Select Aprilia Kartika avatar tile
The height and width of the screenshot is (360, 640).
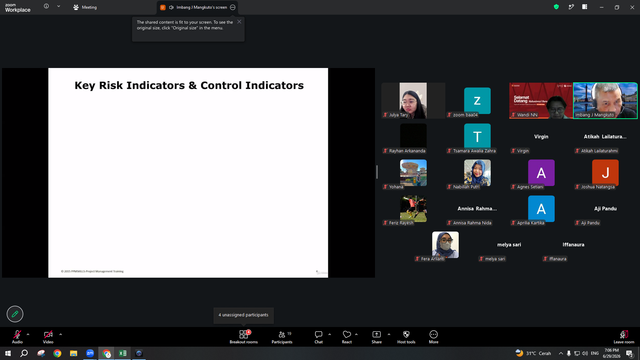point(541,209)
